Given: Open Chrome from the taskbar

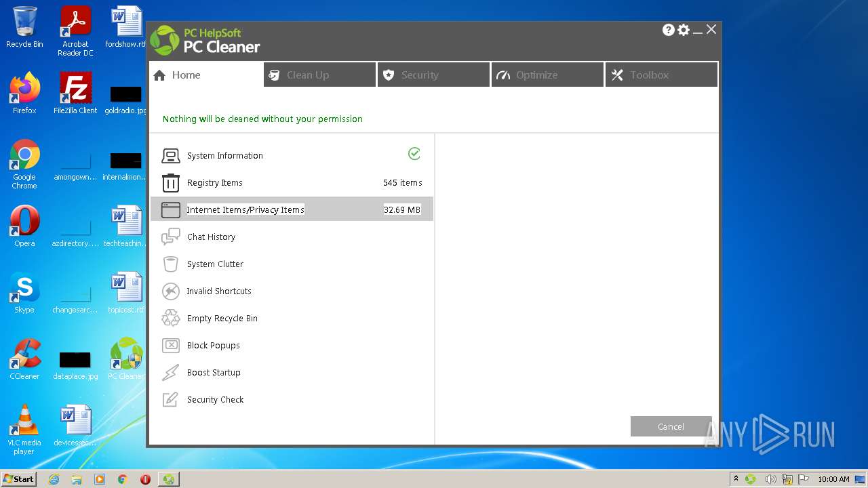Looking at the screenshot, I should [123, 479].
